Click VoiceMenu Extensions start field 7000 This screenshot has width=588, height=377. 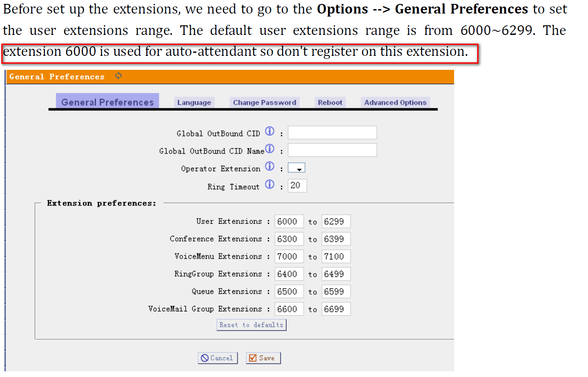(x=289, y=256)
